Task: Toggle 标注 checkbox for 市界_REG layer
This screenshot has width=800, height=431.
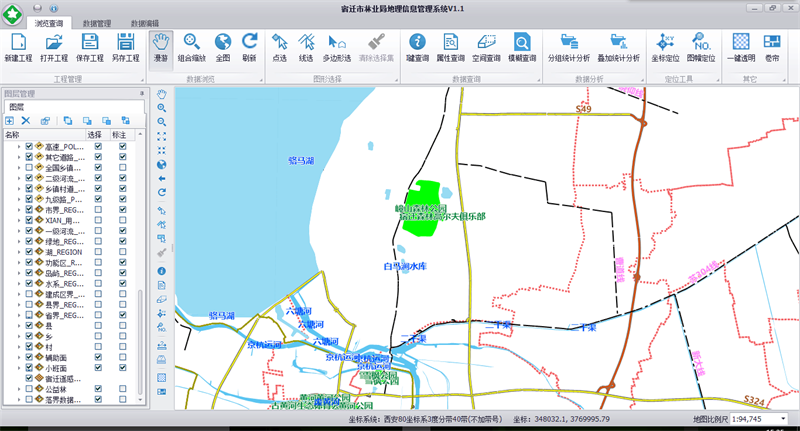Action: click(x=122, y=210)
